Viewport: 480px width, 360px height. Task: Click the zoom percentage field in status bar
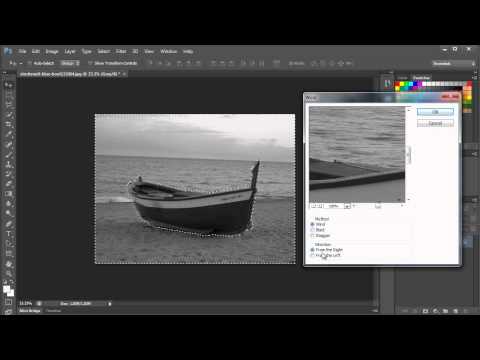(x=25, y=304)
